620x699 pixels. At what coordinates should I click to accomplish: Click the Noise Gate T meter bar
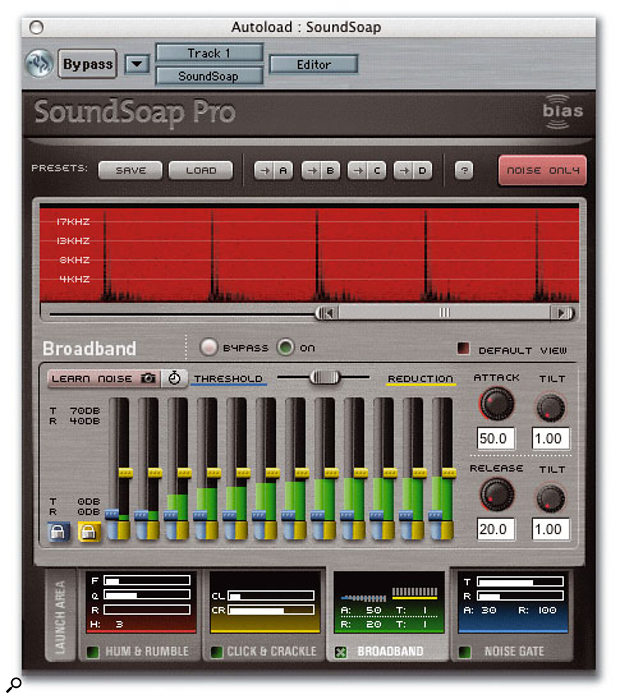coord(520,582)
